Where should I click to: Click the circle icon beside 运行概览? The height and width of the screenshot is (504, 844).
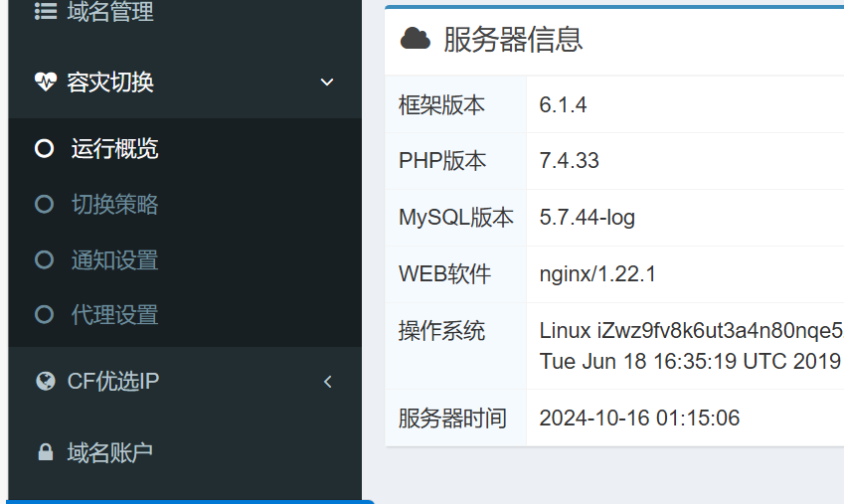tap(44, 149)
